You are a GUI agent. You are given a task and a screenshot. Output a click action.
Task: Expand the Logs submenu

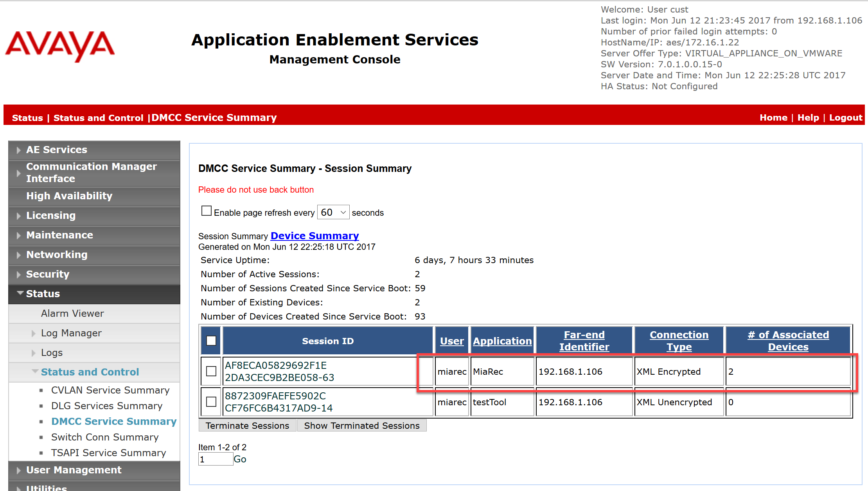tap(94, 353)
